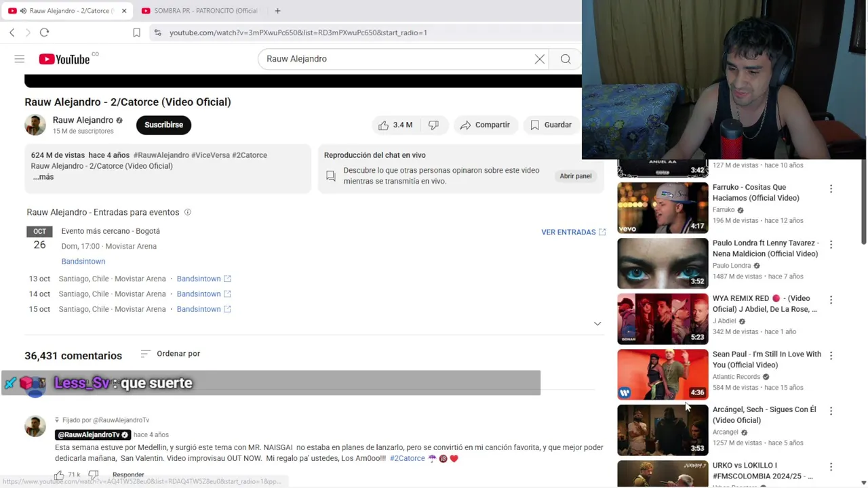Screen dimensions: 868x488
Task: Open more options for URKO vs LOKILLO video
Action: 831,467
